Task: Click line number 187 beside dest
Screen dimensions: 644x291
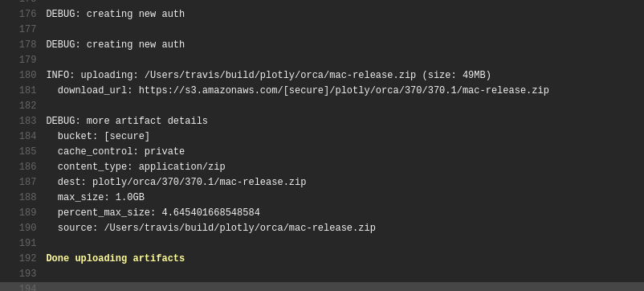Action: (27, 182)
